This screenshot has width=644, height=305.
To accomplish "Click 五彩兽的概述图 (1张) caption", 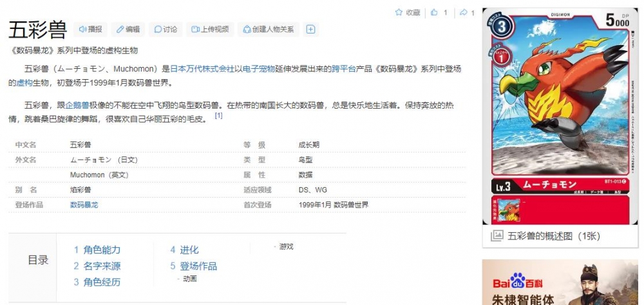I will (554, 236).
